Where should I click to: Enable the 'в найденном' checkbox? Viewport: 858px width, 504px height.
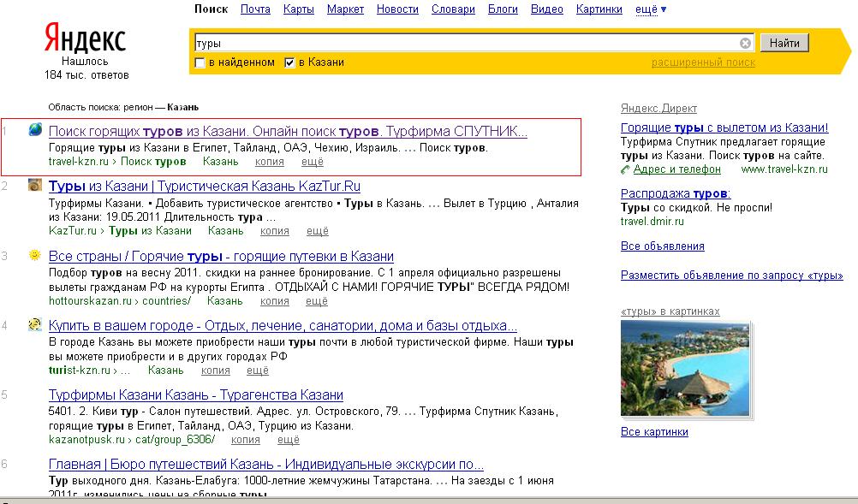tap(200, 62)
